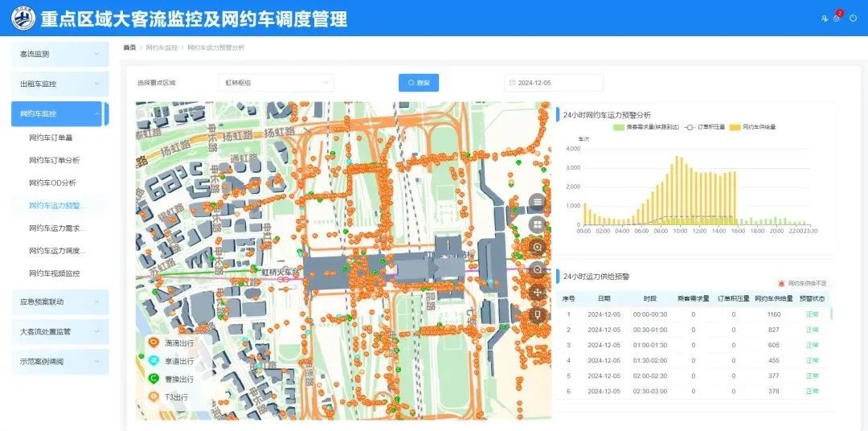Viewport: 868px width, 431px height.
Task: Click the 滴滴出行 legend icon
Action: coord(154,343)
